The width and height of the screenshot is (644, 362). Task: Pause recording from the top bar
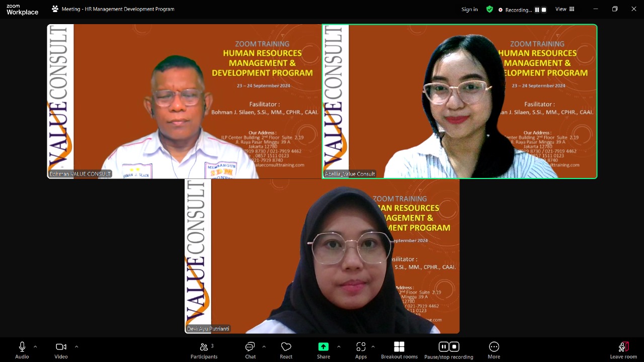537,10
